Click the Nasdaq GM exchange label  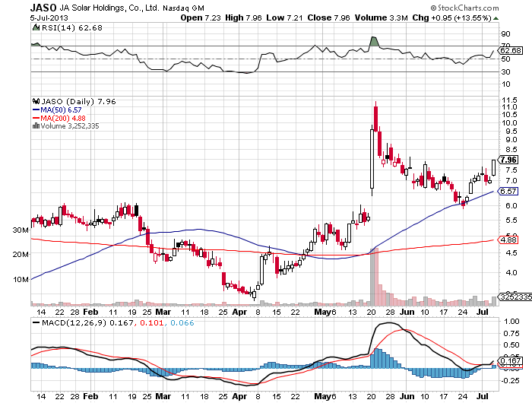tap(184, 8)
